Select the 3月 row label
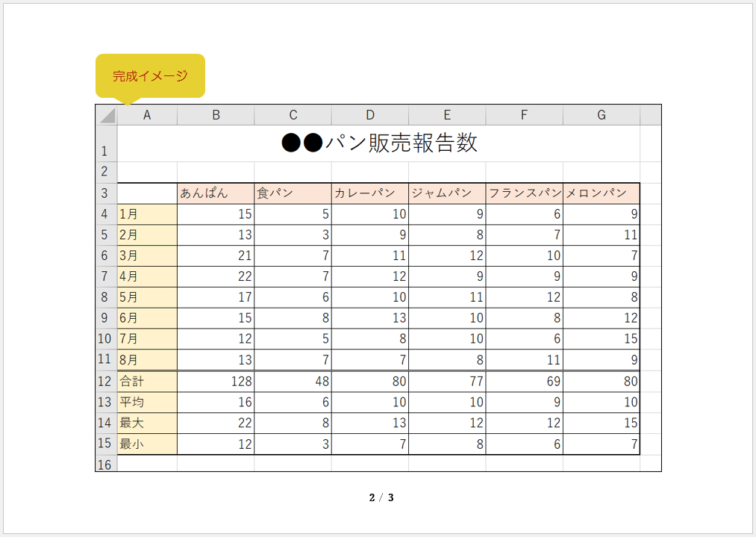Image resolution: width=756 pixels, height=537 pixels. coord(147,255)
